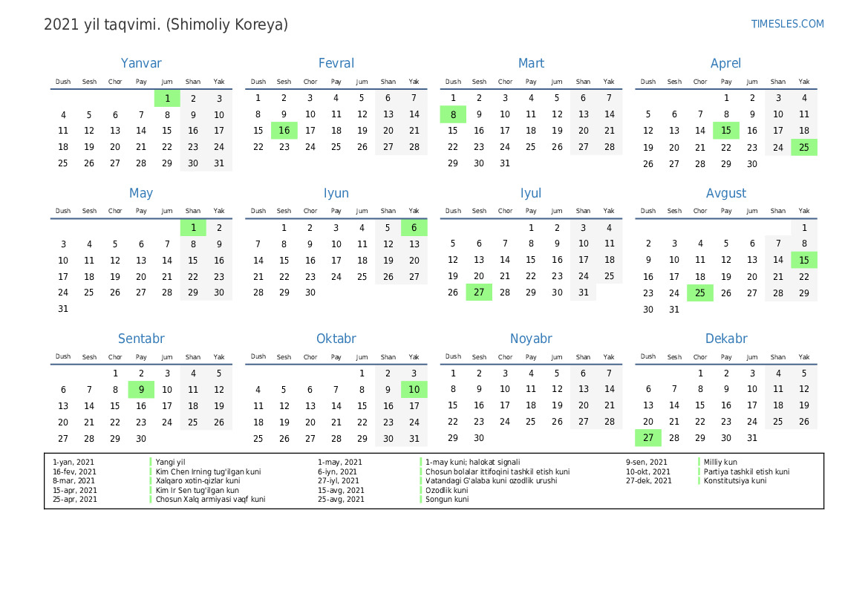Click legend date '25-avg, 2021'

pos(341,500)
